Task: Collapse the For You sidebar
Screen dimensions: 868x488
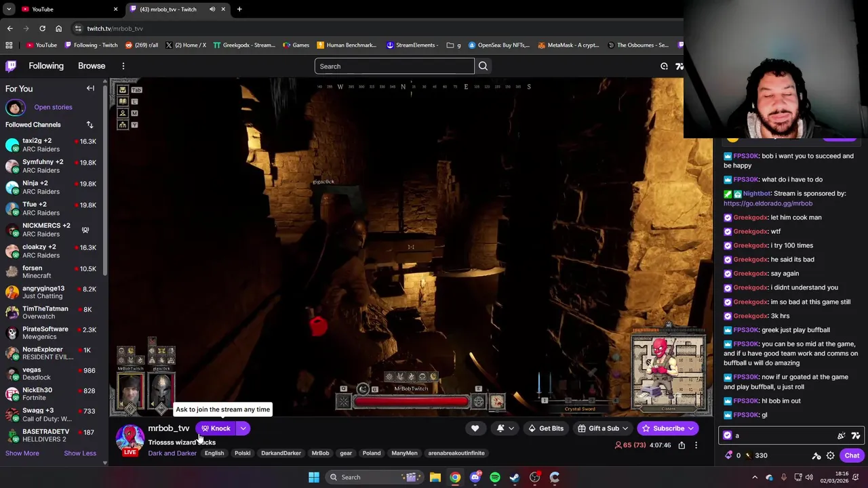Action: pyautogui.click(x=90, y=88)
